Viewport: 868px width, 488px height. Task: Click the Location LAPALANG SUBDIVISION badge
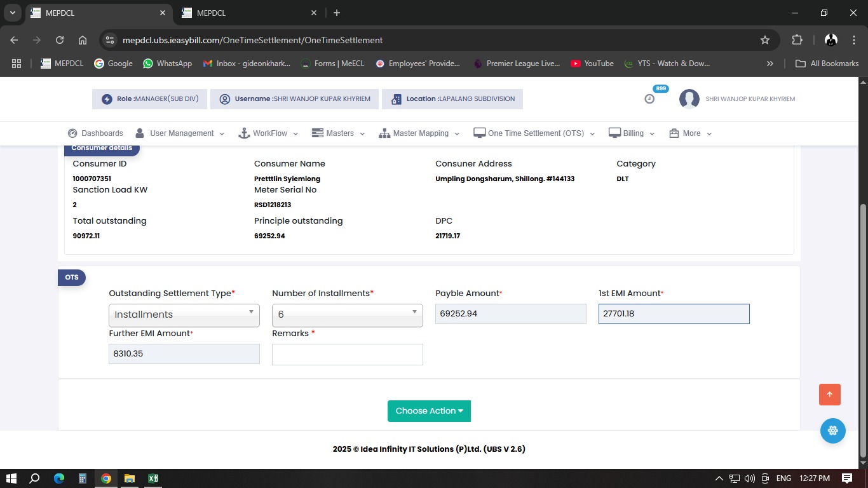[x=452, y=99]
